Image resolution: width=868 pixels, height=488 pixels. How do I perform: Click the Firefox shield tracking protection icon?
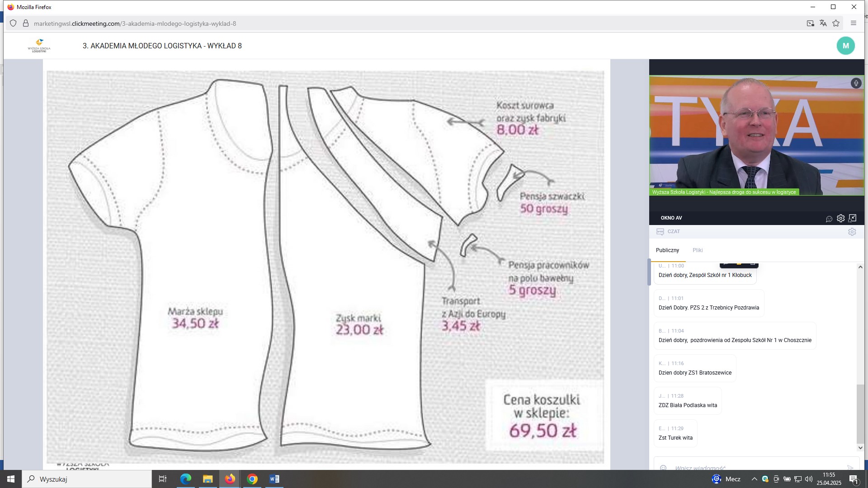13,23
